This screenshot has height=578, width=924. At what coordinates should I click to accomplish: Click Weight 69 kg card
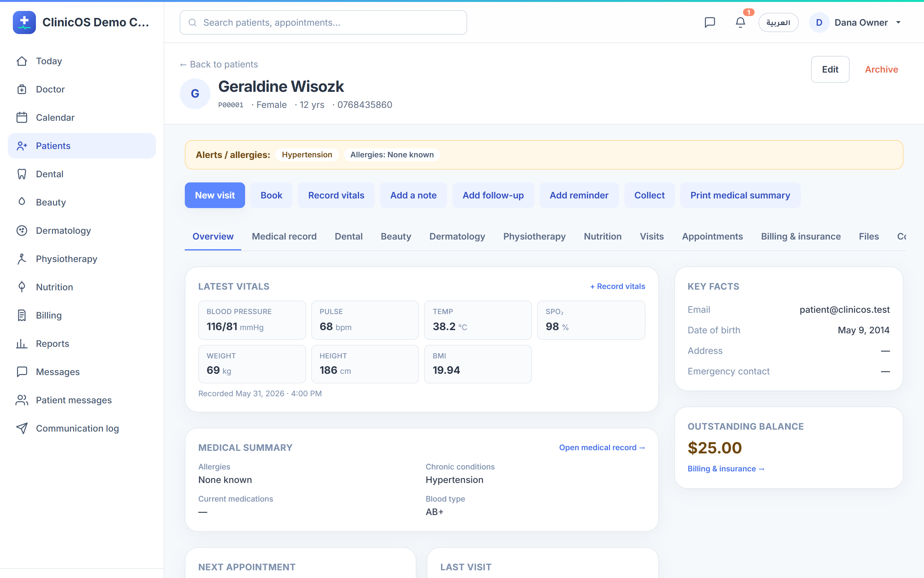pos(252,364)
